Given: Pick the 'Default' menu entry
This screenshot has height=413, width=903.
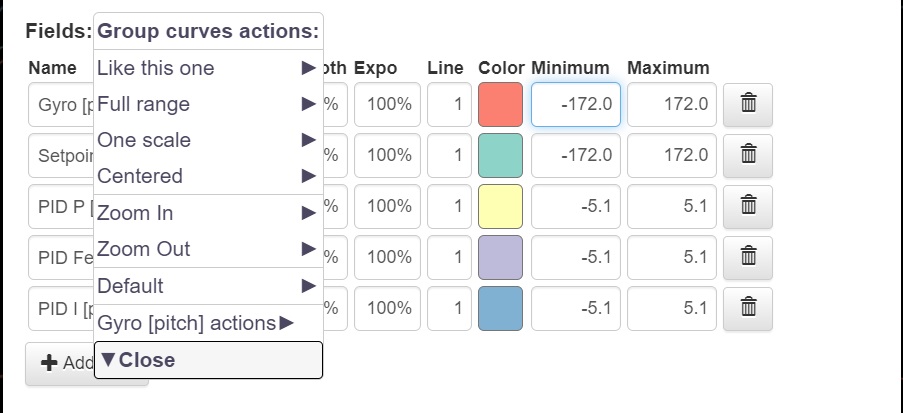Looking at the screenshot, I should 207,286.
